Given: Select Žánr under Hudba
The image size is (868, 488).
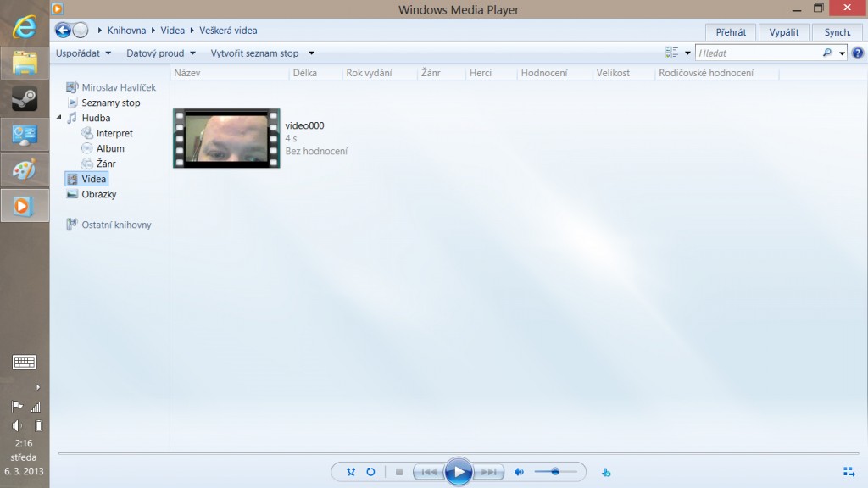Looking at the screenshot, I should pyautogui.click(x=98, y=164).
